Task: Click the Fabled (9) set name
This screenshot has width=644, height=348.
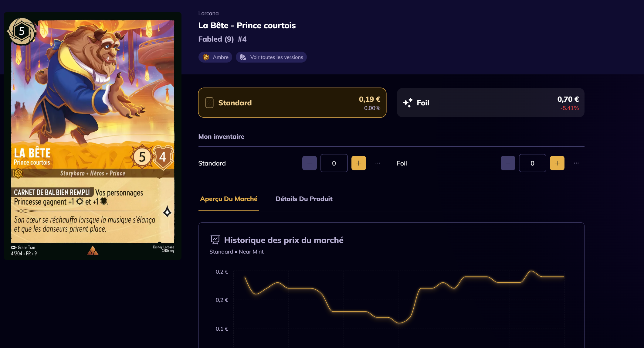Action: coord(216,39)
